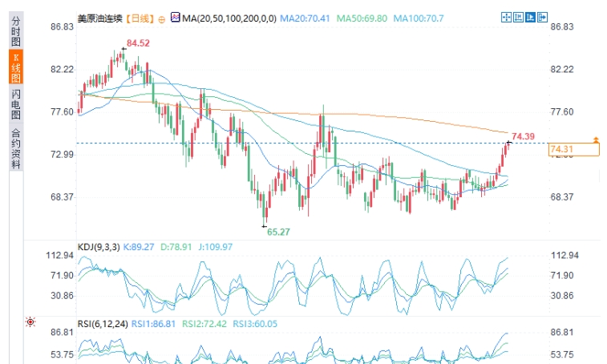This screenshot has width=607, height=364.
Task: Click the MA20:70.41 value
Action: tap(305, 18)
